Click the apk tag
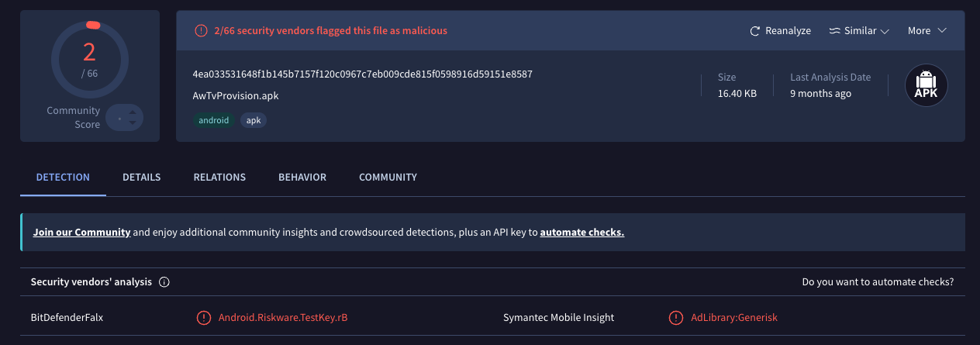Screen dimensions: 980x345 [x=254, y=120]
